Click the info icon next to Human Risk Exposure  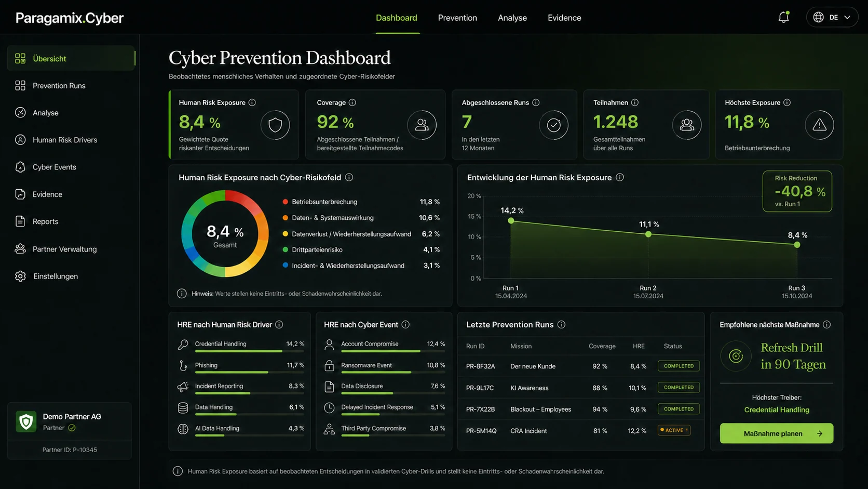[252, 102]
